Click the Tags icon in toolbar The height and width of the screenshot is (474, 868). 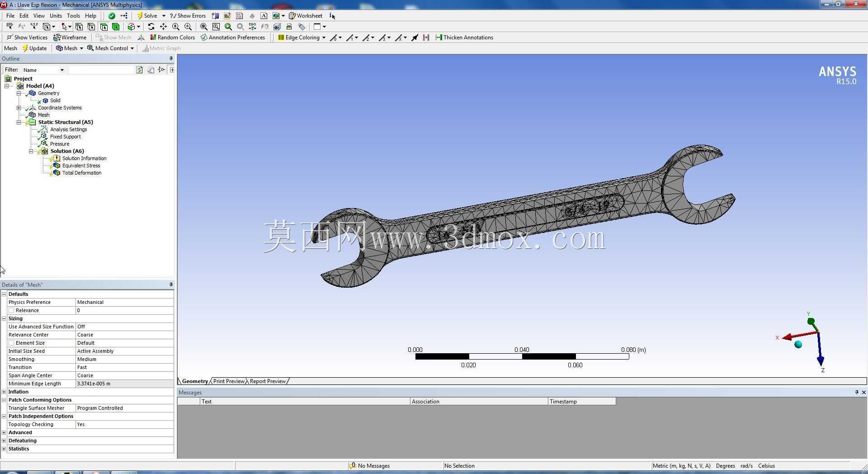(302, 27)
